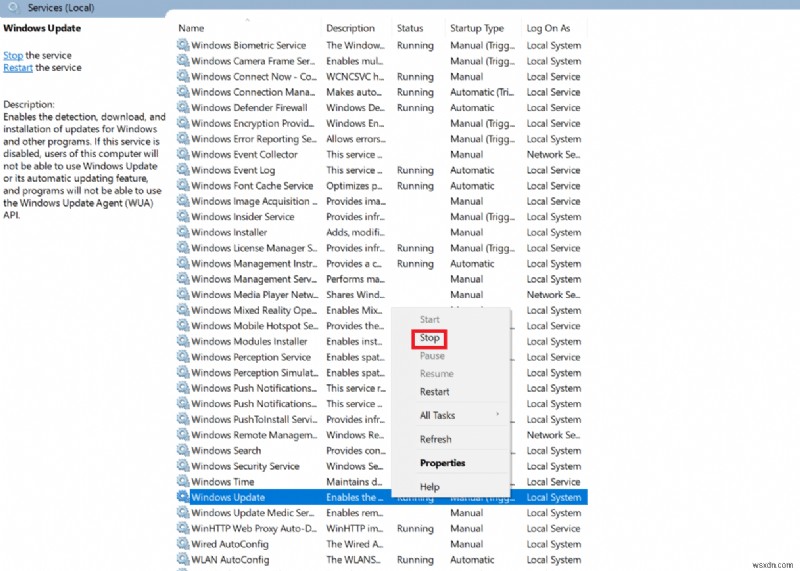Select the Windows Mobile Hotspot Service row
Screen dimensions: 800x571
pyautogui.click(x=382, y=326)
